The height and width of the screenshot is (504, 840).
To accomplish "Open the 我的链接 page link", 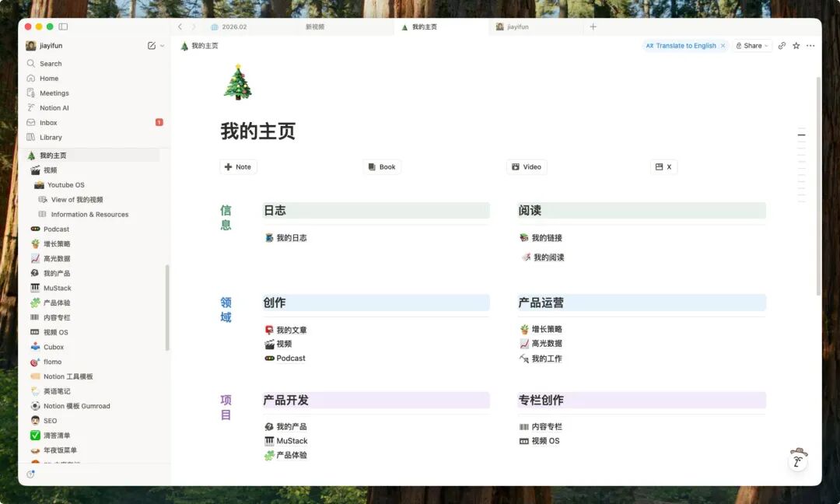I will (x=541, y=238).
